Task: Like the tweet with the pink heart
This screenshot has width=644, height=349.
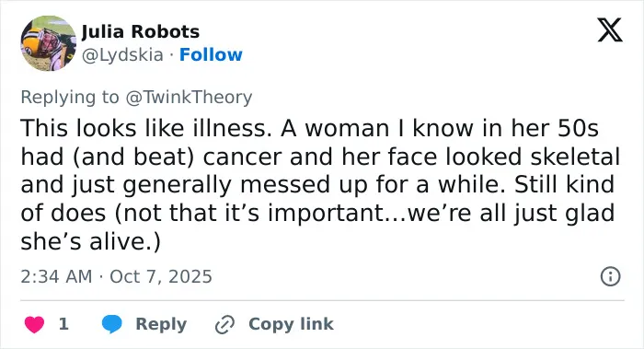Action: [x=35, y=324]
